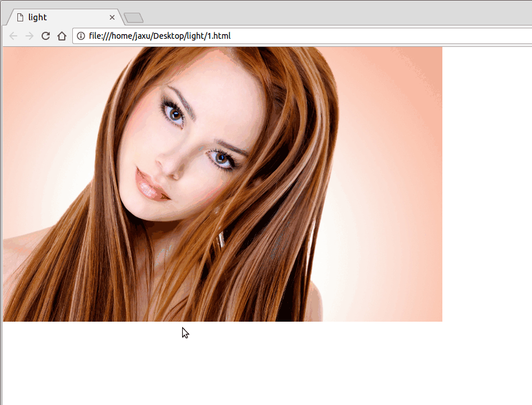Viewport: 532px width, 405px height.
Task: Click the woman's lower eye in the photo
Action: tap(221, 158)
